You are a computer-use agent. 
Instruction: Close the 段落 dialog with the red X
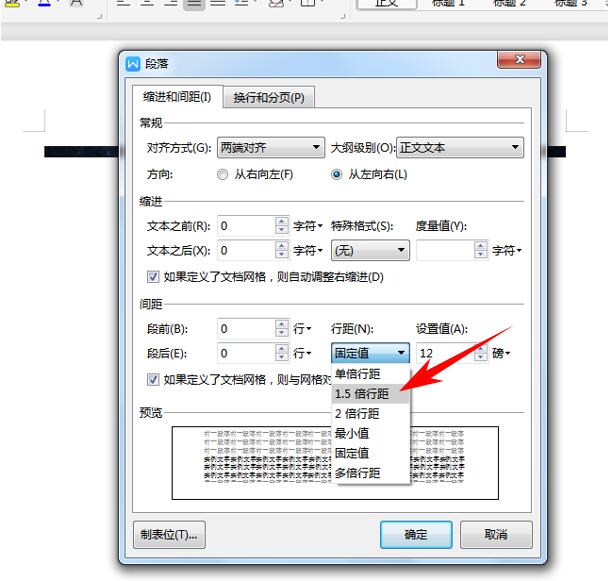pyautogui.click(x=519, y=59)
